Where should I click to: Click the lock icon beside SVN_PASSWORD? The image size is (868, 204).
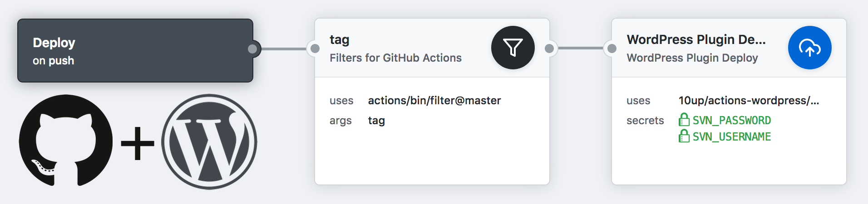click(x=684, y=120)
